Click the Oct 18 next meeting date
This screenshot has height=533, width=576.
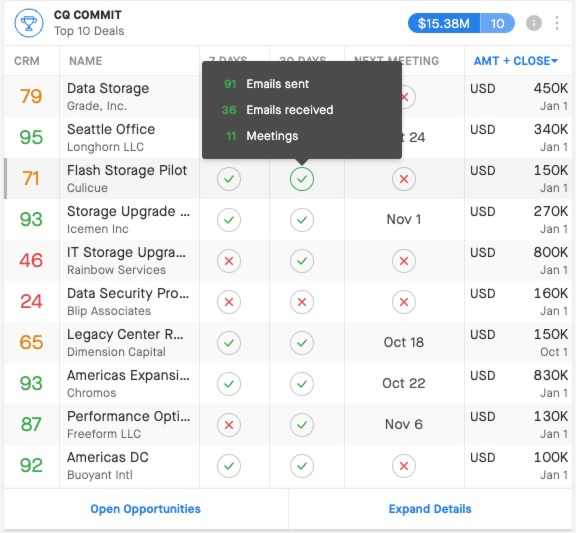(x=404, y=342)
